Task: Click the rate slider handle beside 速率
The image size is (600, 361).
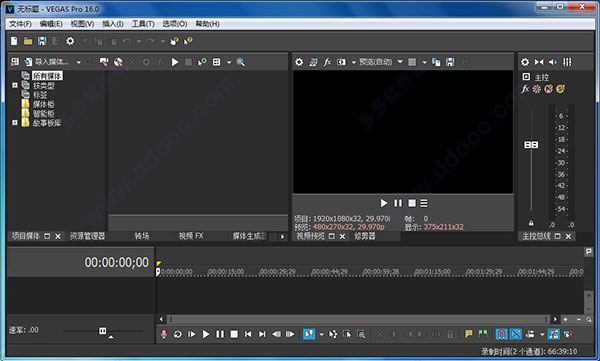Action: coord(103,330)
